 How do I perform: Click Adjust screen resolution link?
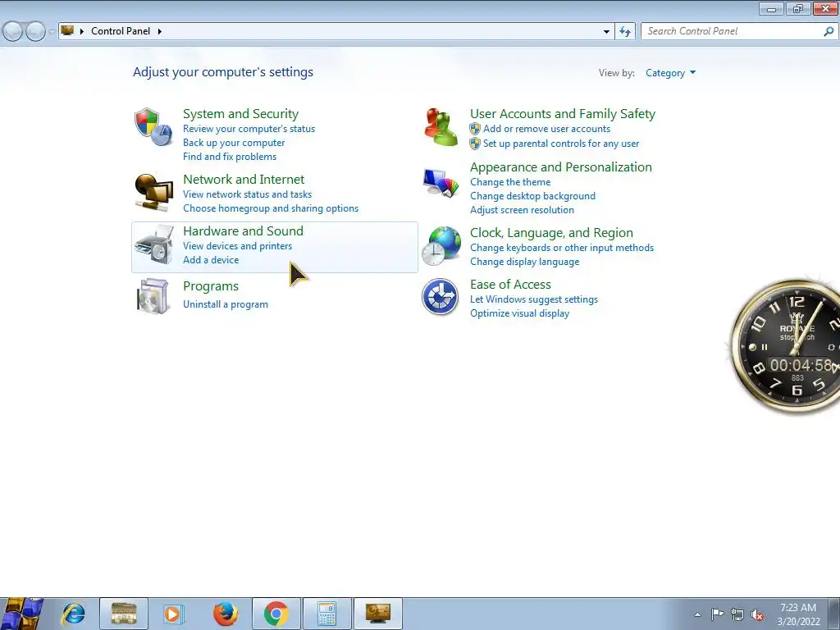pyautogui.click(x=522, y=210)
